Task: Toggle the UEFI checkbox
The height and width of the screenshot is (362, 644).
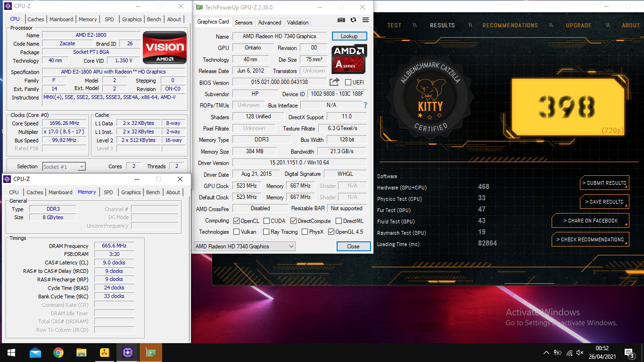Action: 348,82
